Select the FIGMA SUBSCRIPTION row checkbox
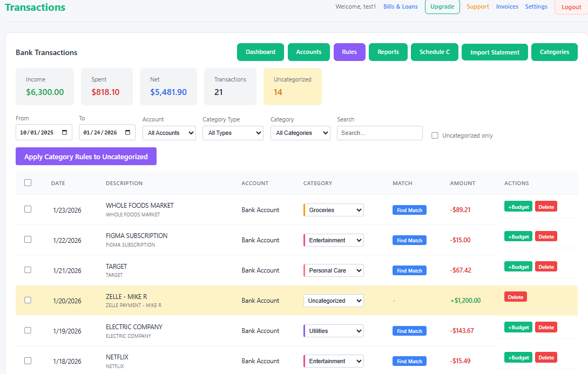This screenshot has width=588, height=374. [x=28, y=240]
